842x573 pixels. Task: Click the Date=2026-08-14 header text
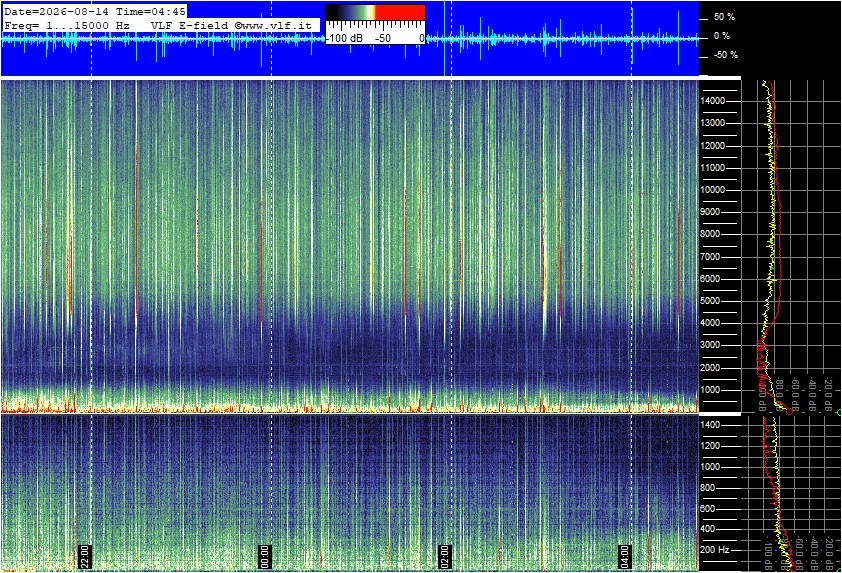pos(56,12)
